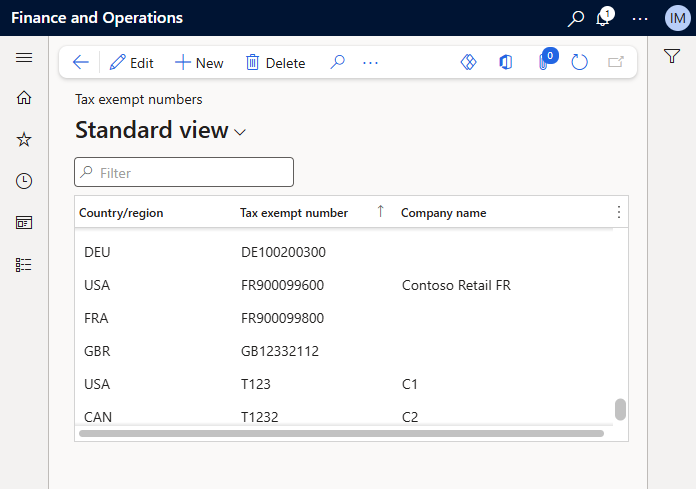
Task: Open Recent clock icon in sidebar
Action: 24,181
